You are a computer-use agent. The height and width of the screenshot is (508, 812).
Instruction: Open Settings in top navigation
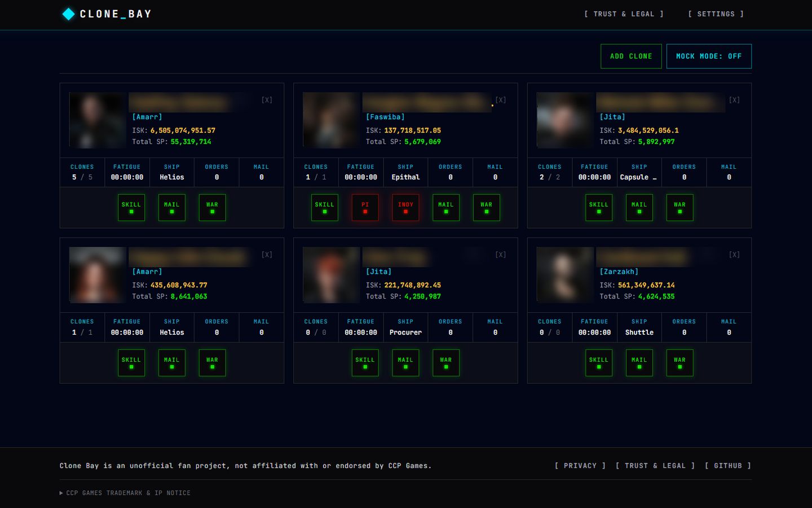coord(716,14)
